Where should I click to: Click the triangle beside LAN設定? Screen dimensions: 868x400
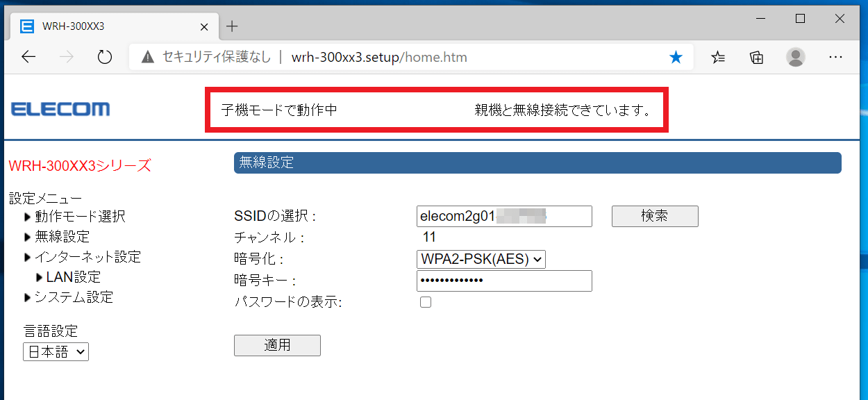point(40,278)
